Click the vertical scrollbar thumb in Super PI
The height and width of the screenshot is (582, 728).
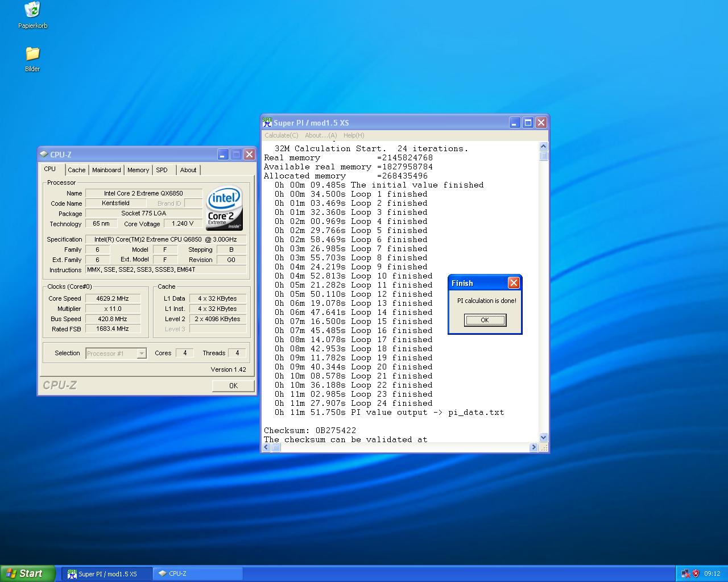[x=543, y=156]
